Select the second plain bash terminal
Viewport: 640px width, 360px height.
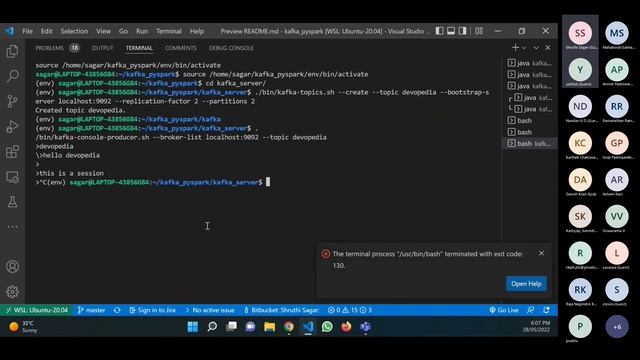(x=530, y=132)
